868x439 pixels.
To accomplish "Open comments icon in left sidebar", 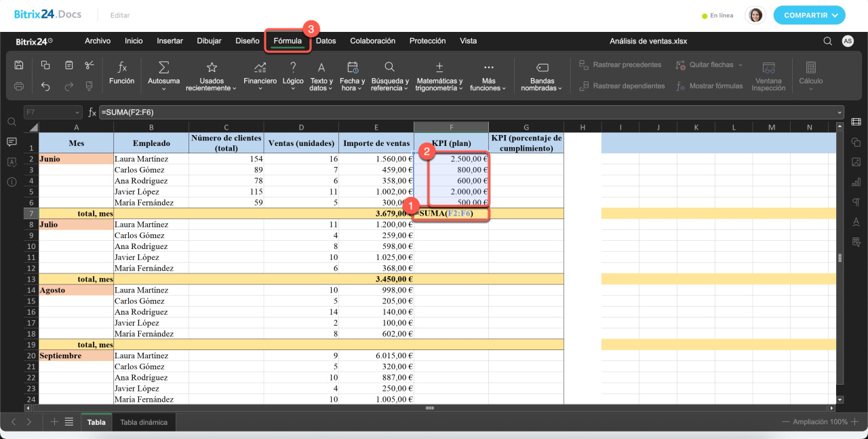I will coord(12,142).
